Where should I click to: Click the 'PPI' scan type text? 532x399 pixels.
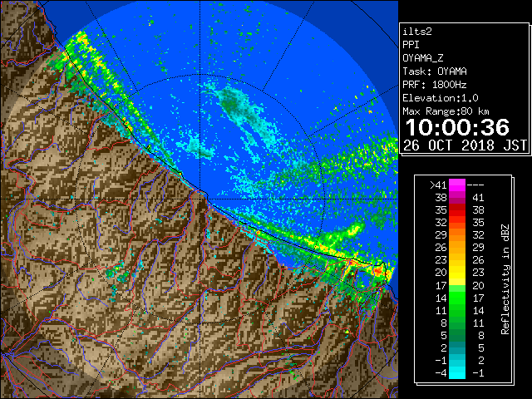click(411, 45)
